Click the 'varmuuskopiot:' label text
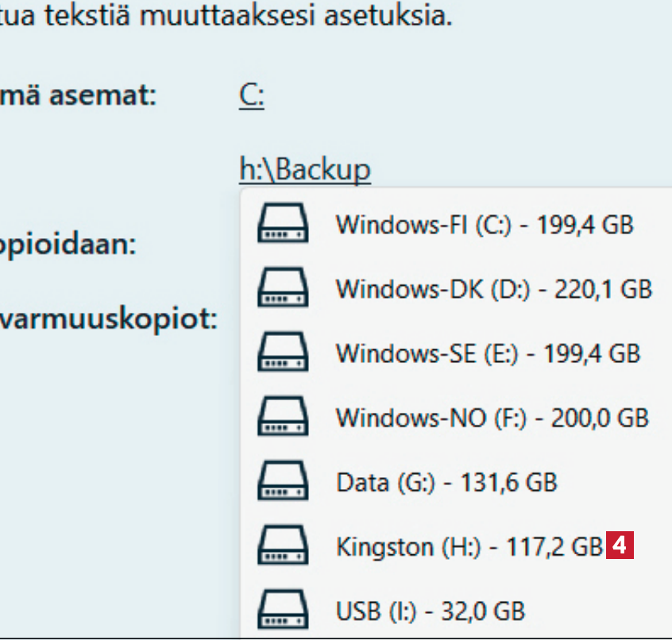 [x=109, y=320]
